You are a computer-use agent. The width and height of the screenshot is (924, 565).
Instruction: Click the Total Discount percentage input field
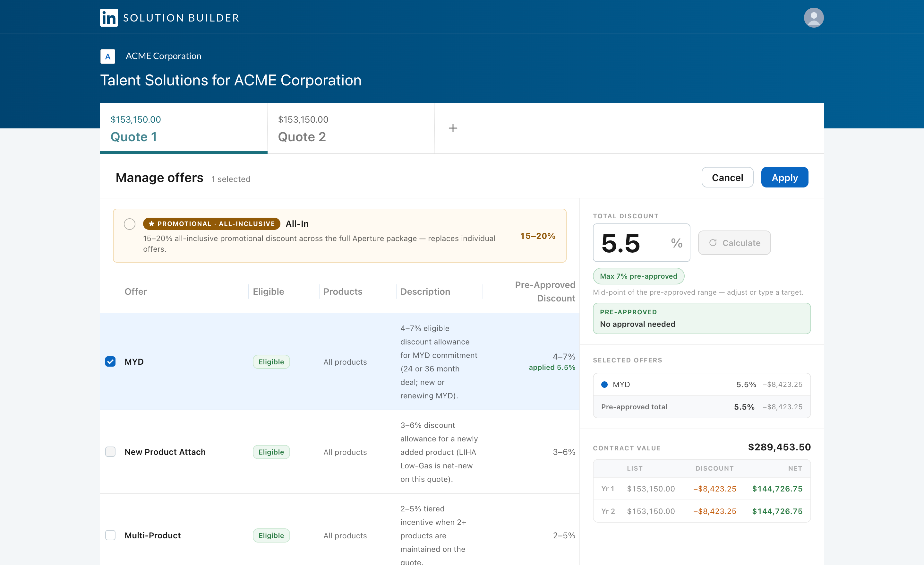pyautogui.click(x=641, y=243)
